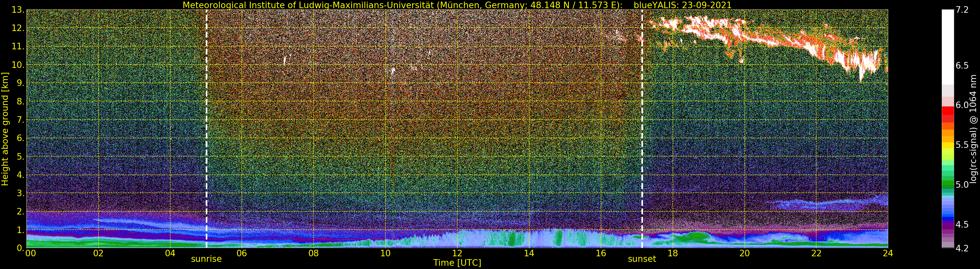This screenshot has height=269, width=980.
Task: Click height axis tick label 7.
Action: point(20,120)
